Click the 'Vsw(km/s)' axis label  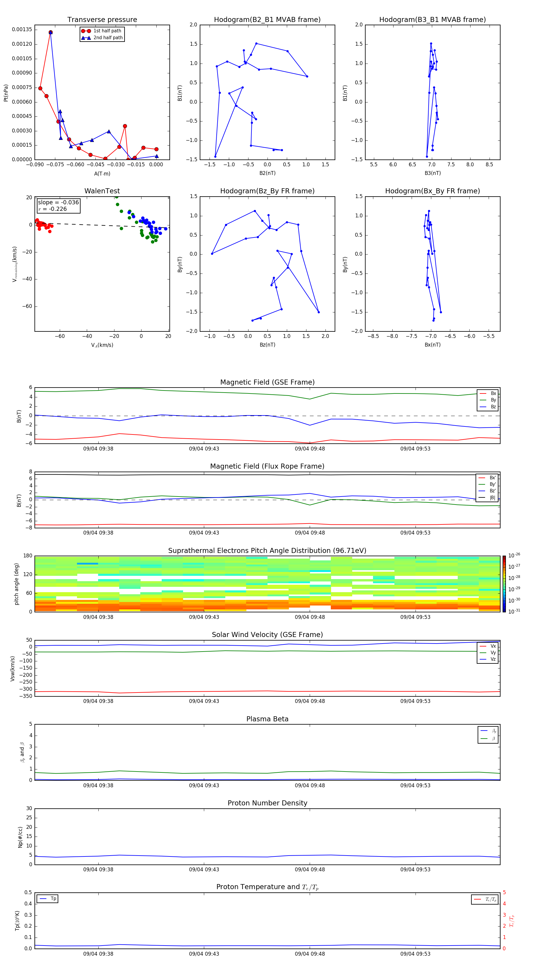coord(12,668)
